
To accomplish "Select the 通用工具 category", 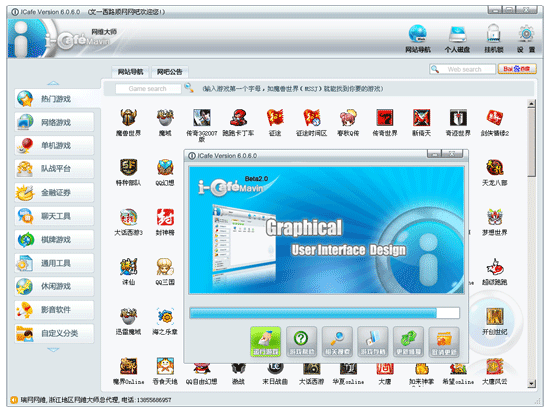I will (54, 263).
